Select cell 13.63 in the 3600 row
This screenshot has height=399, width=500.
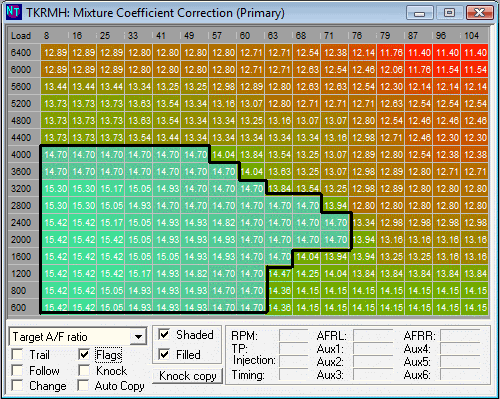279,172
